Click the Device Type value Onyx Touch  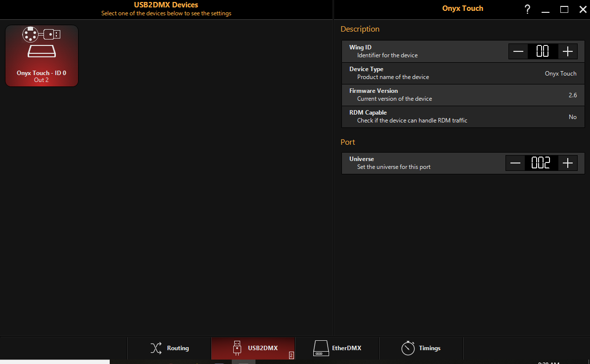coord(560,73)
